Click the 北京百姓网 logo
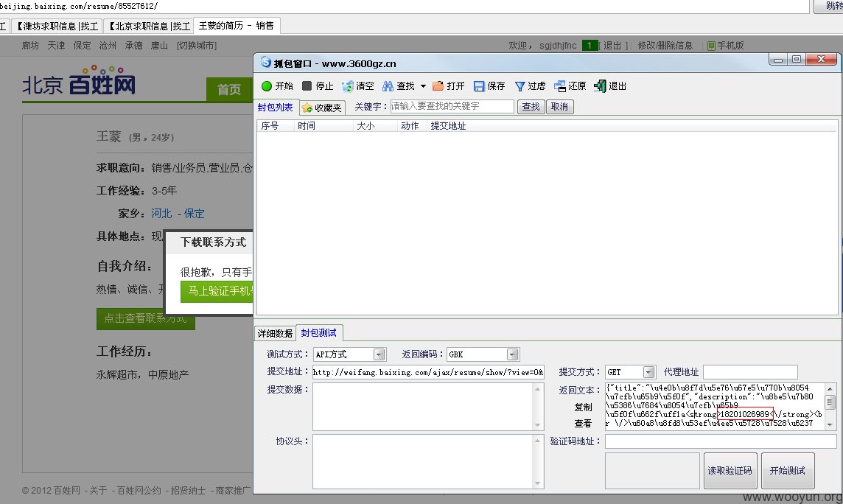Viewport: 843px width, 504px height. (x=79, y=81)
